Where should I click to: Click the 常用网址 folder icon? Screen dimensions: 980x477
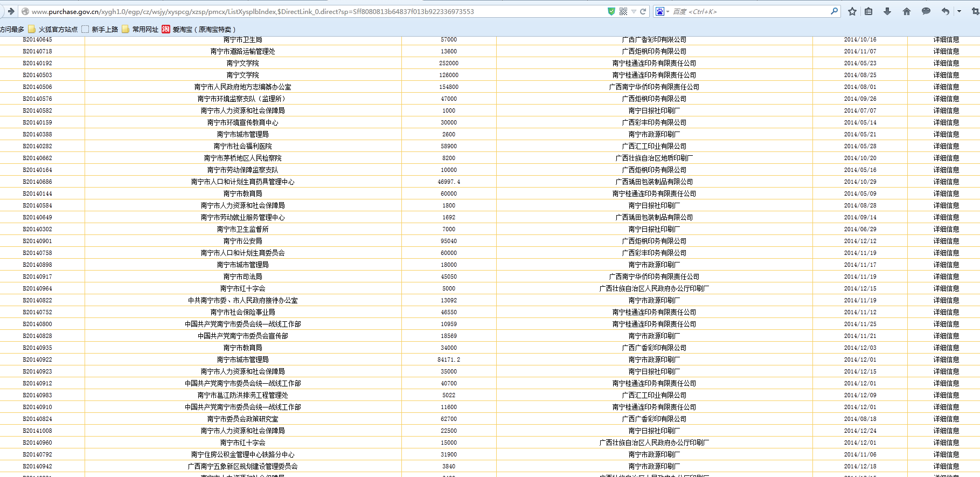[126, 29]
